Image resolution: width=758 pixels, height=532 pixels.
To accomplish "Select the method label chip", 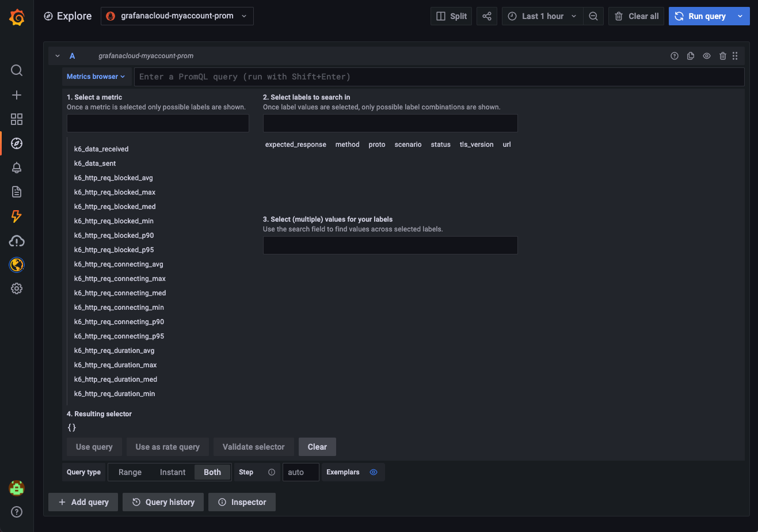I will [347, 145].
